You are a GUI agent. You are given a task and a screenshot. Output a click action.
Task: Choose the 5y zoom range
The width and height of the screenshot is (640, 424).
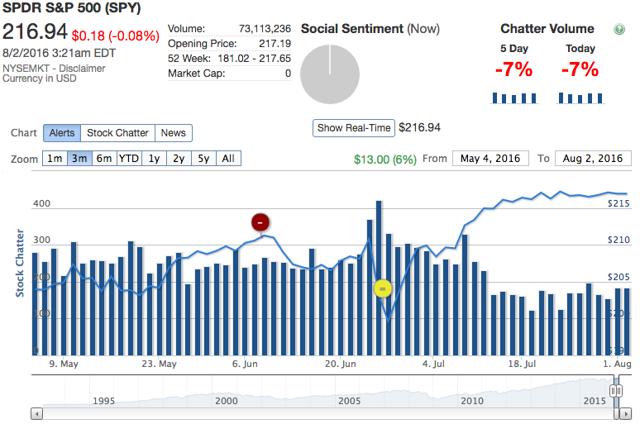coord(204,158)
